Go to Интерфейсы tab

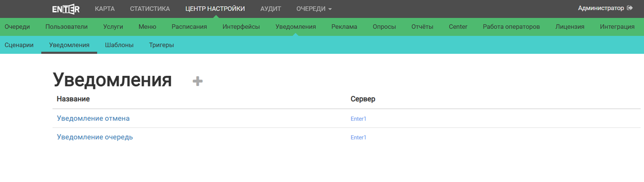[241, 27]
